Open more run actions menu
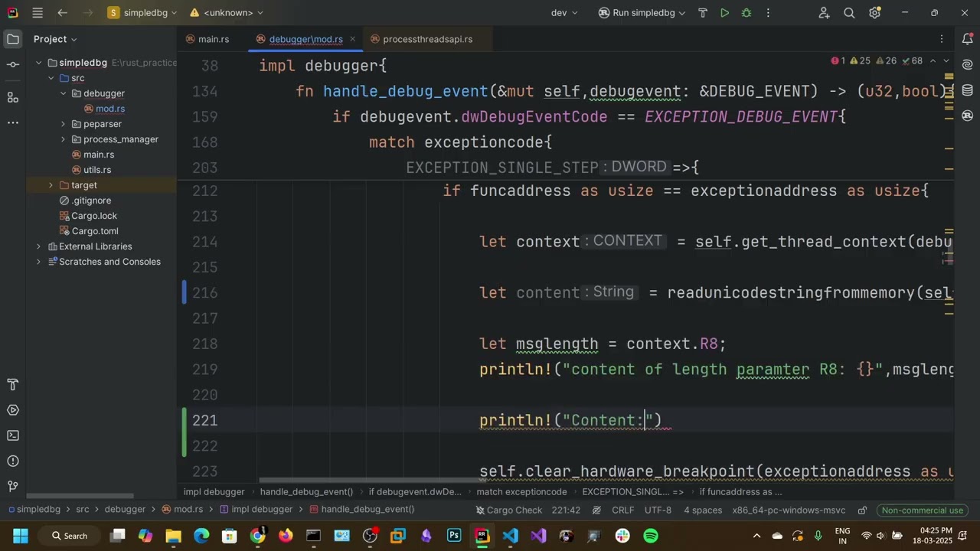Screen dimensions: 980x551 click(768, 13)
